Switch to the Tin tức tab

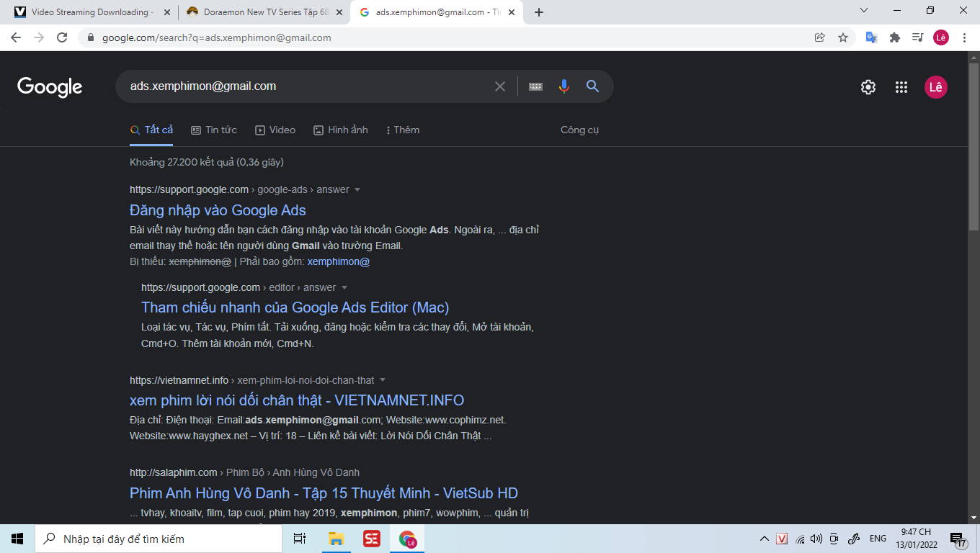point(214,130)
